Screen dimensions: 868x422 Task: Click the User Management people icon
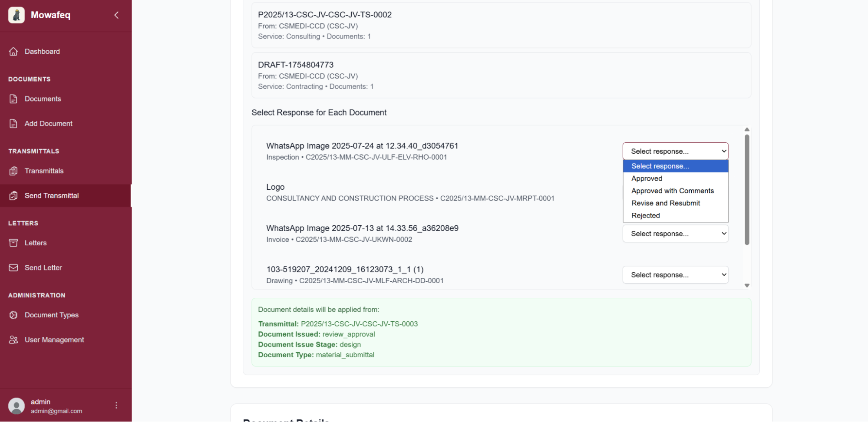pos(13,340)
